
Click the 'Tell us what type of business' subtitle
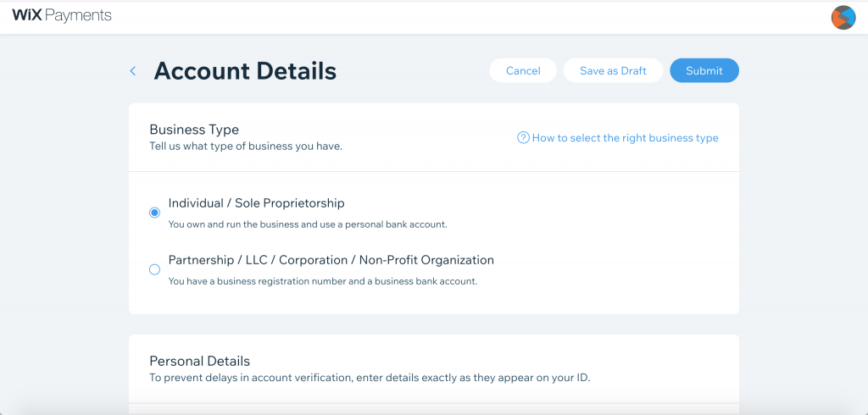pyautogui.click(x=246, y=146)
